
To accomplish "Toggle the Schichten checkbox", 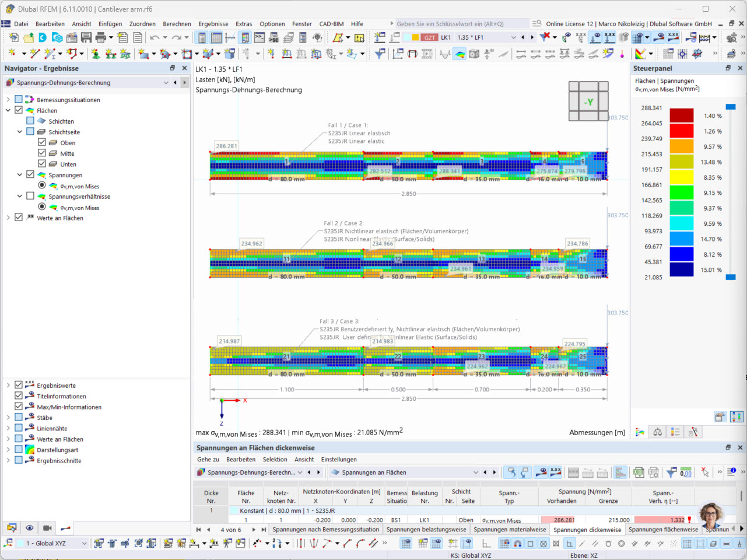I will tap(30, 121).
